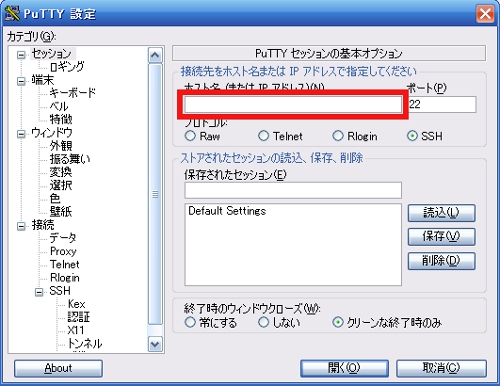Image resolution: width=500 pixels, height=386 pixels.
Task: Open the X11 settings
Action: (x=75, y=330)
